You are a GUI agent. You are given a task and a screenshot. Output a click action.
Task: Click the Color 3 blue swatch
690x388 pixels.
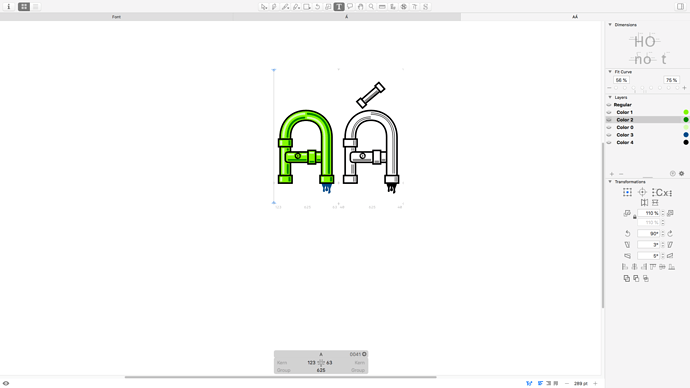pyautogui.click(x=686, y=135)
